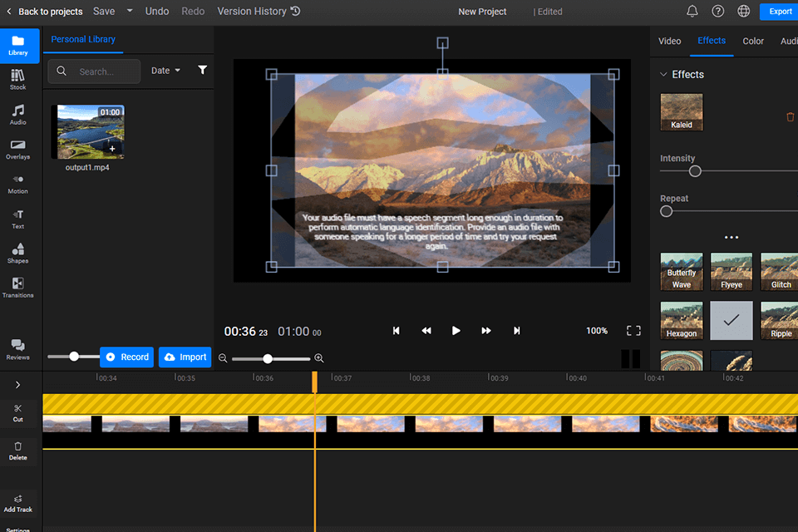Select the Butterfly Wave effect
This screenshot has height=532, width=798.
(x=682, y=271)
